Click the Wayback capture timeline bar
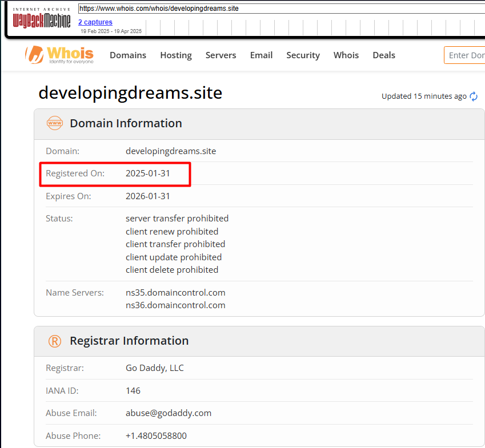The width and height of the screenshot is (485, 448). (315, 27)
